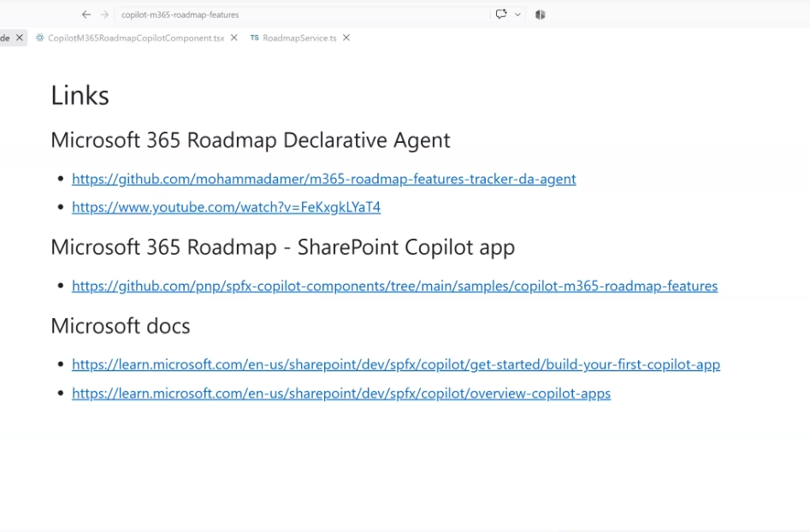Select the partially visible 'de' active tab
The image size is (810, 532).
[5, 38]
